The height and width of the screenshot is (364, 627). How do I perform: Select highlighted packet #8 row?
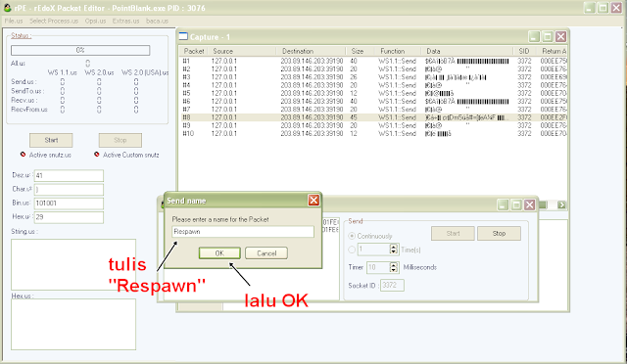[373, 117]
